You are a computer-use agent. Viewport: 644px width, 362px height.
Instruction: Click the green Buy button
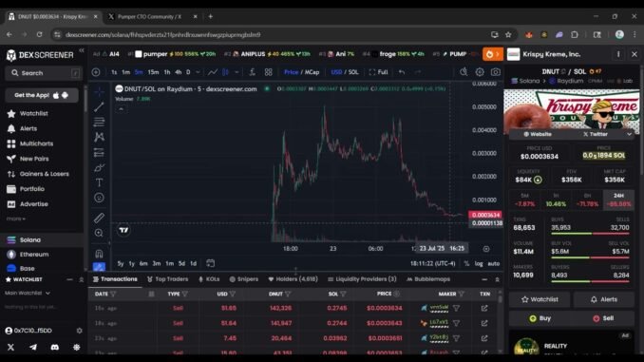[x=540, y=318]
